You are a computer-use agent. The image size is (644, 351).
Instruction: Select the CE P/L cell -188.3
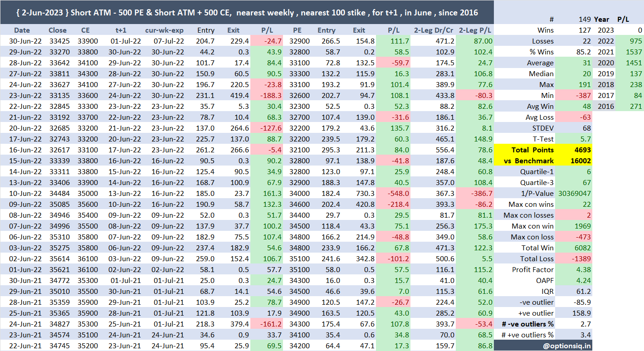pyautogui.click(x=271, y=96)
